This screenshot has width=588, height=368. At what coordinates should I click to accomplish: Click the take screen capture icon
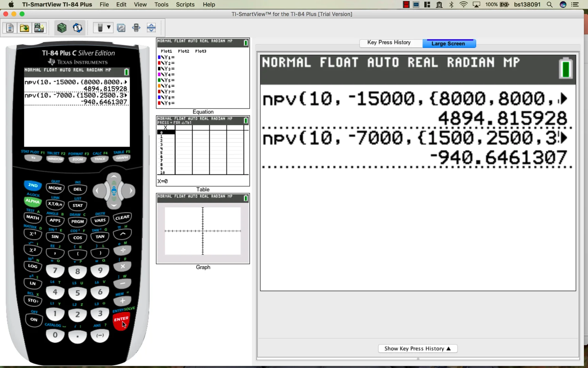click(39, 28)
